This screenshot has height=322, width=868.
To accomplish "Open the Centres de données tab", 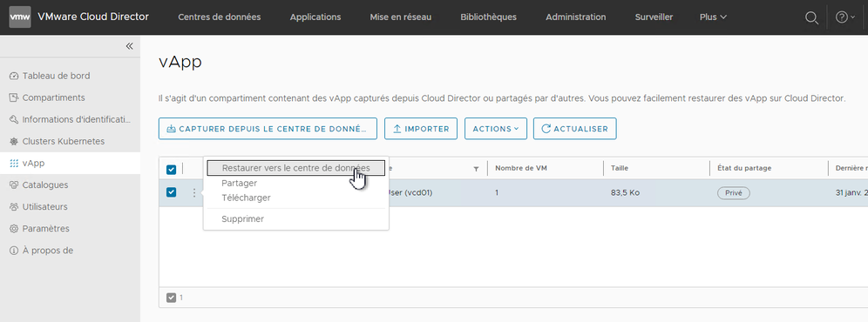I will [x=220, y=17].
